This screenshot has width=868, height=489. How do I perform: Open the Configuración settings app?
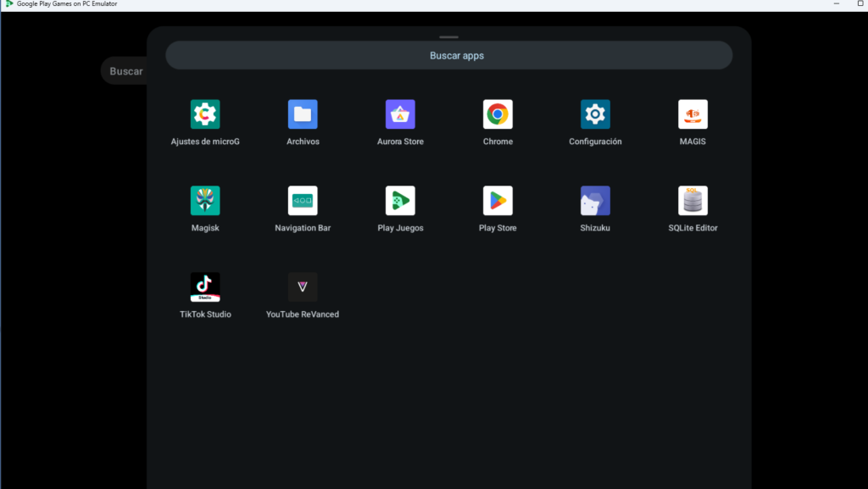595,114
